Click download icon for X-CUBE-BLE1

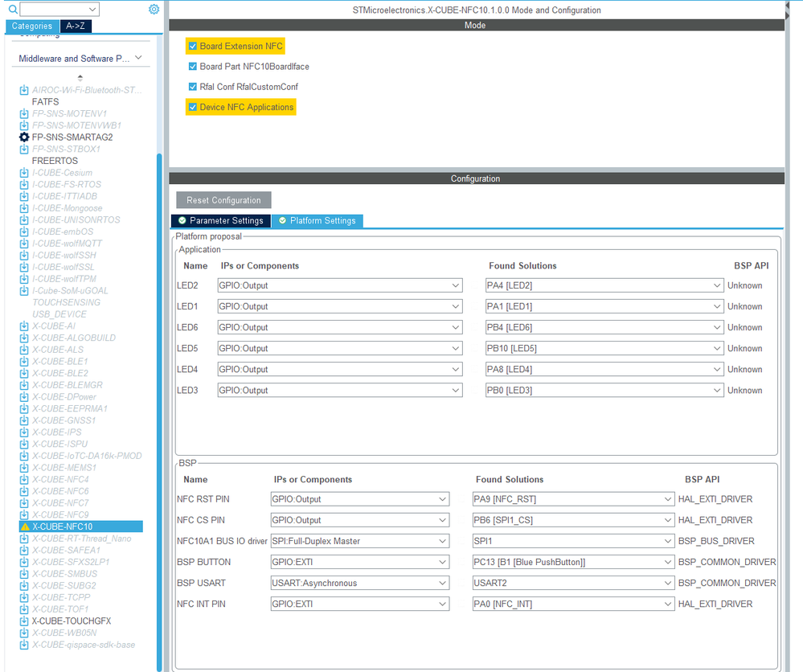(x=24, y=361)
